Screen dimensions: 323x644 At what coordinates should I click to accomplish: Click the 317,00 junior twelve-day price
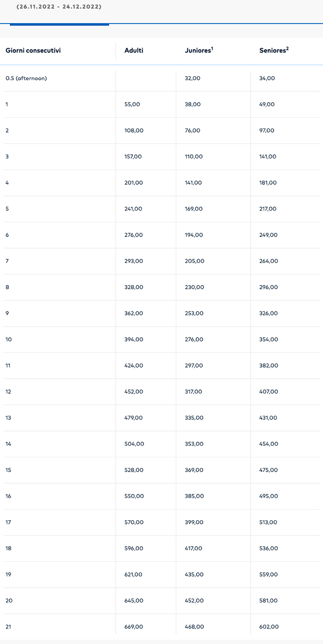(x=193, y=392)
